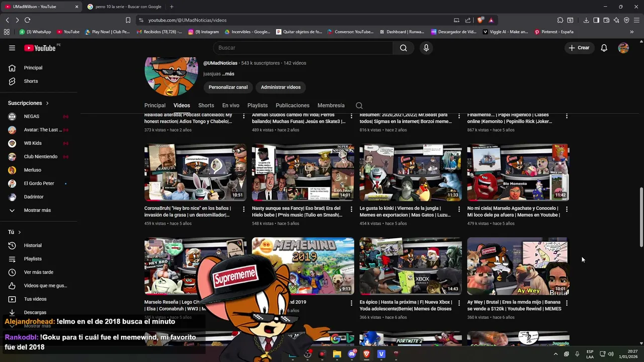Open the WhatsApp bookmark
The width and height of the screenshot is (644, 362).
pos(35,32)
